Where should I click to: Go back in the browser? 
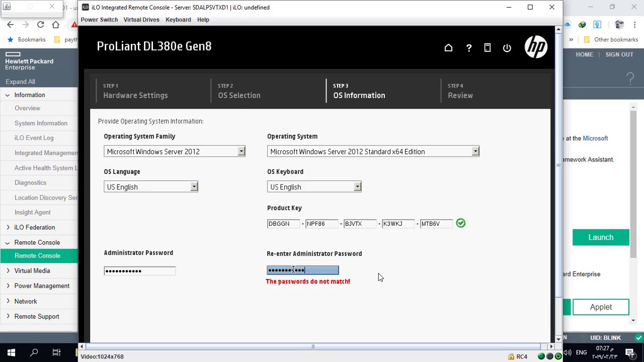click(11, 25)
